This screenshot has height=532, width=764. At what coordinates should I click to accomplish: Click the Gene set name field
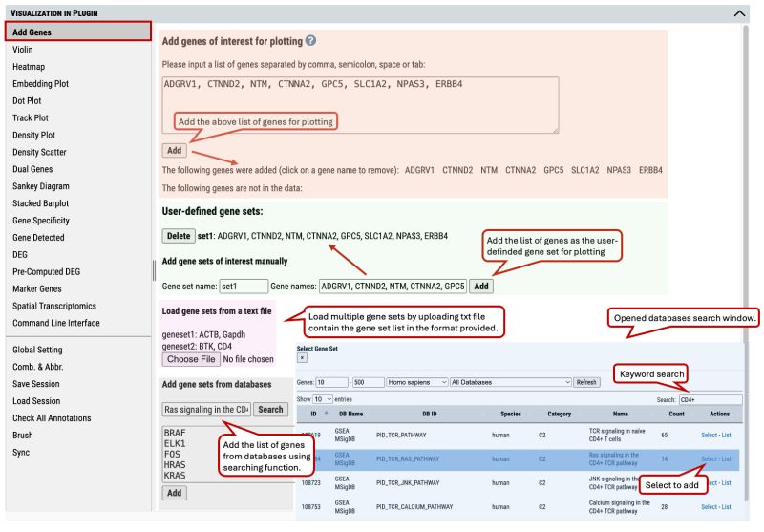[x=244, y=287]
